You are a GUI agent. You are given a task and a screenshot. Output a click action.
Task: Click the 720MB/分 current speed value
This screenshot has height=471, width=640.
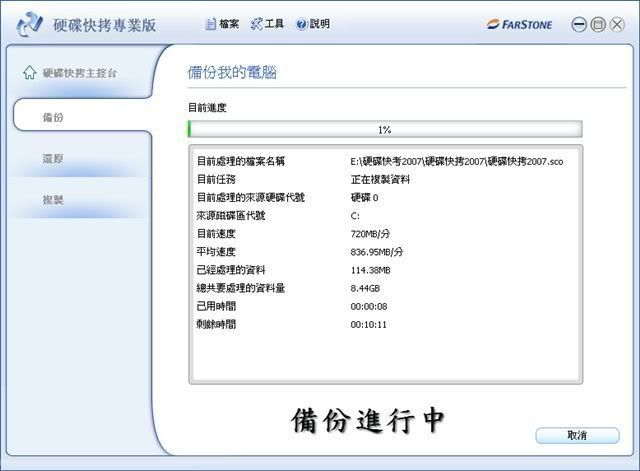point(370,234)
